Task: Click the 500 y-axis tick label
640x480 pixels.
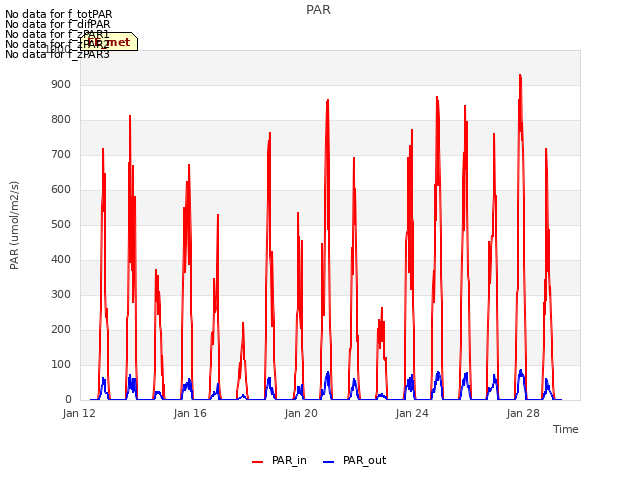Action: (x=61, y=224)
